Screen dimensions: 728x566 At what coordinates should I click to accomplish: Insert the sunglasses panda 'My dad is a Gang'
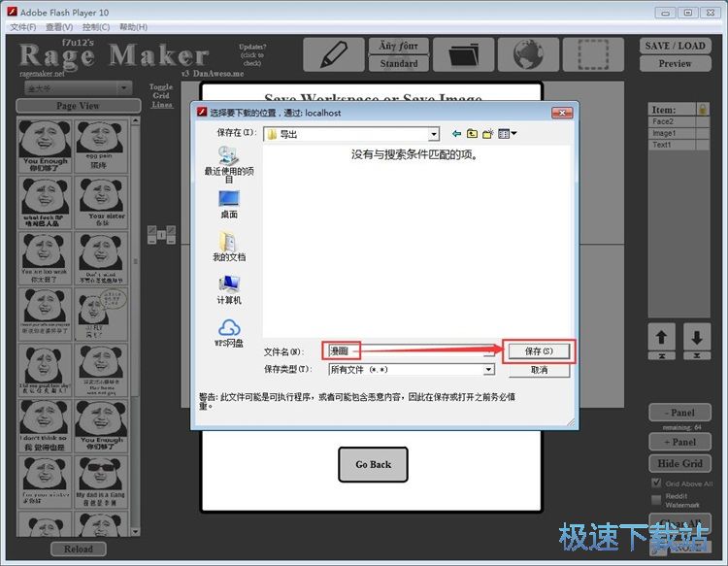101,482
